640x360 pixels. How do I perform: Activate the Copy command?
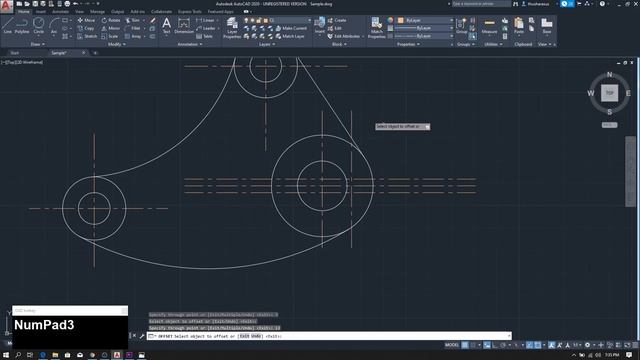click(86, 28)
